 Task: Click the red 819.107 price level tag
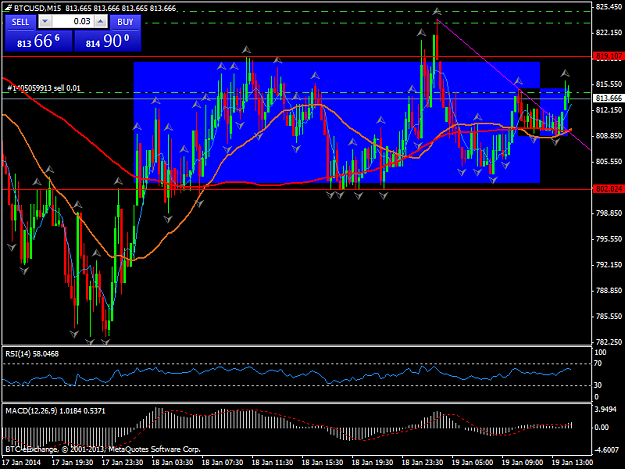pos(608,57)
